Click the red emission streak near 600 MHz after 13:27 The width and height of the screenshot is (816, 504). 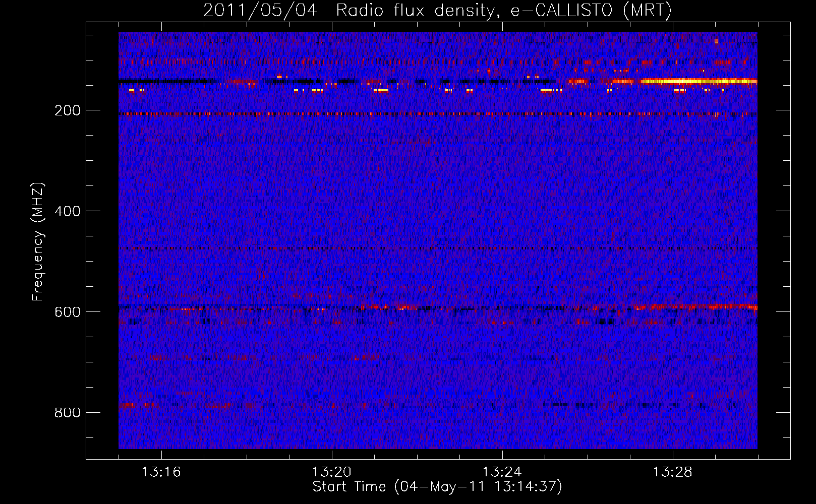[x=696, y=306]
